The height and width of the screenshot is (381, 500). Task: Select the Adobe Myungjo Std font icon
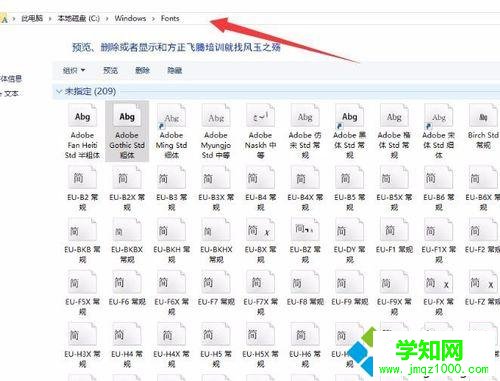pos(216,116)
